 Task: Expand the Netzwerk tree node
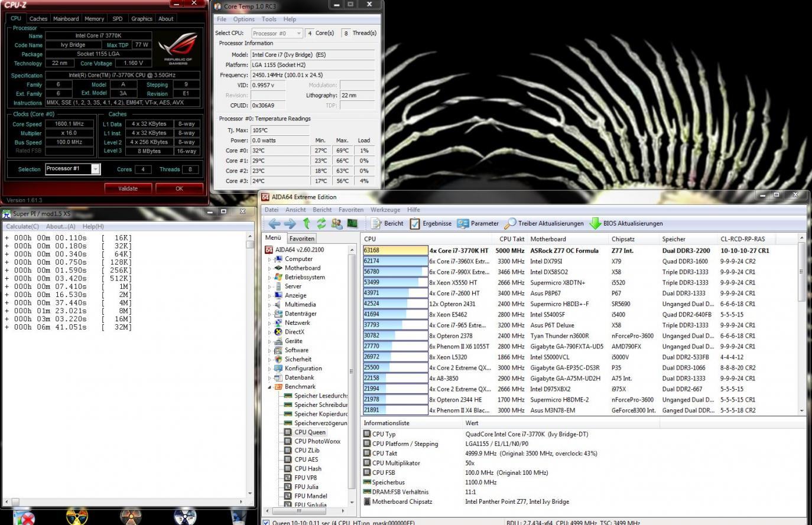point(269,323)
